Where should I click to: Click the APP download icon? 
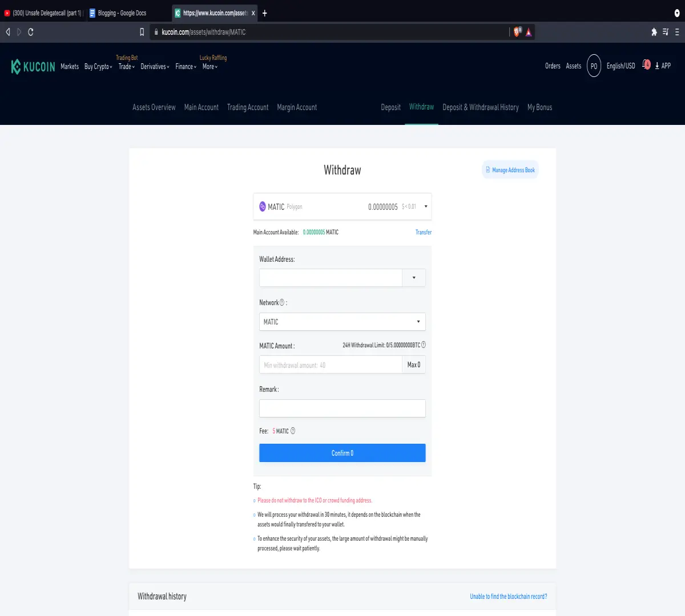tap(663, 66)
